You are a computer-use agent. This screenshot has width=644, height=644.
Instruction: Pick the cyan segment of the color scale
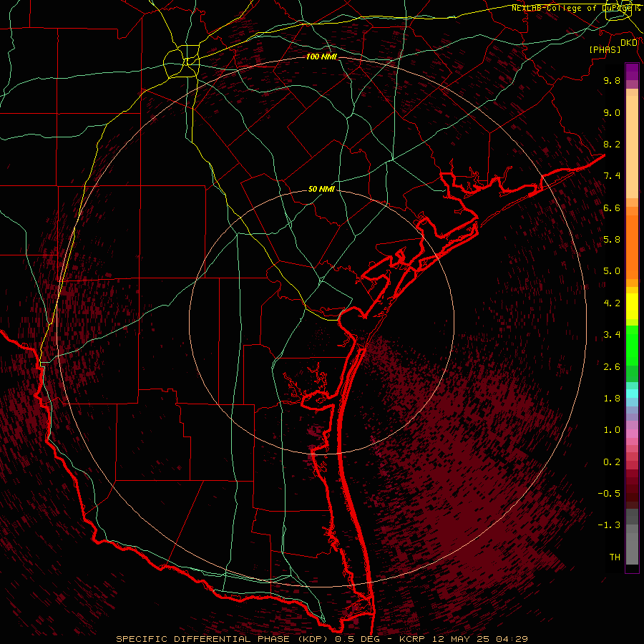coord(632,394)
